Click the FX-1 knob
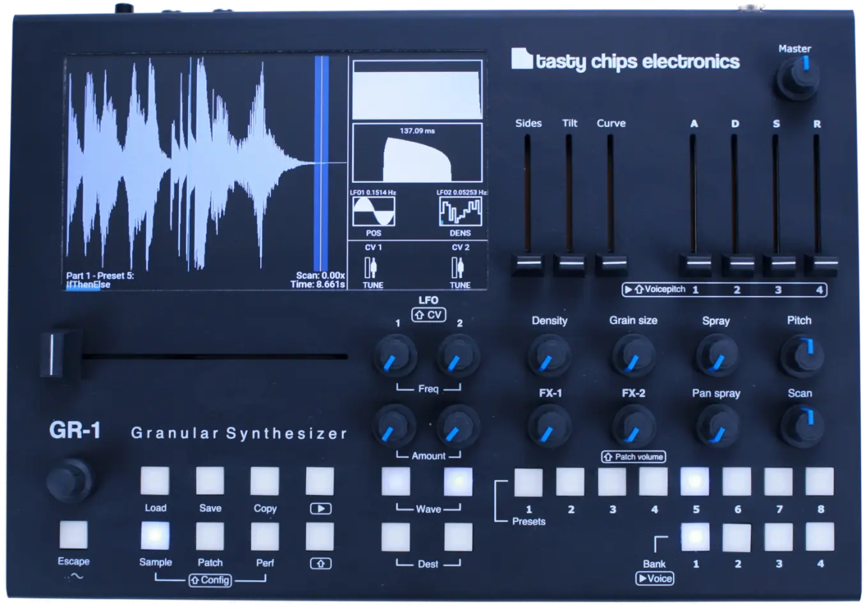Image resolution: width=868 pixels, height=607 pixels. point(549,426)
